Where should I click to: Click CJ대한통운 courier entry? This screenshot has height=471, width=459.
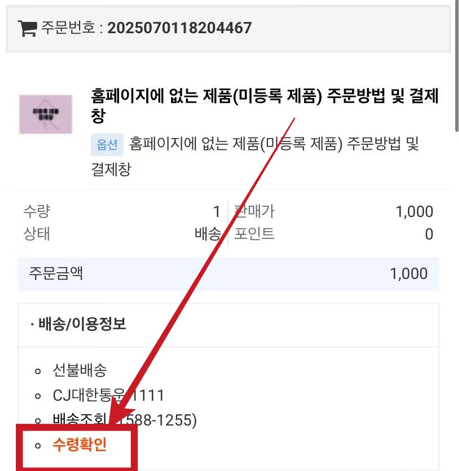click(x=108, y=395)
